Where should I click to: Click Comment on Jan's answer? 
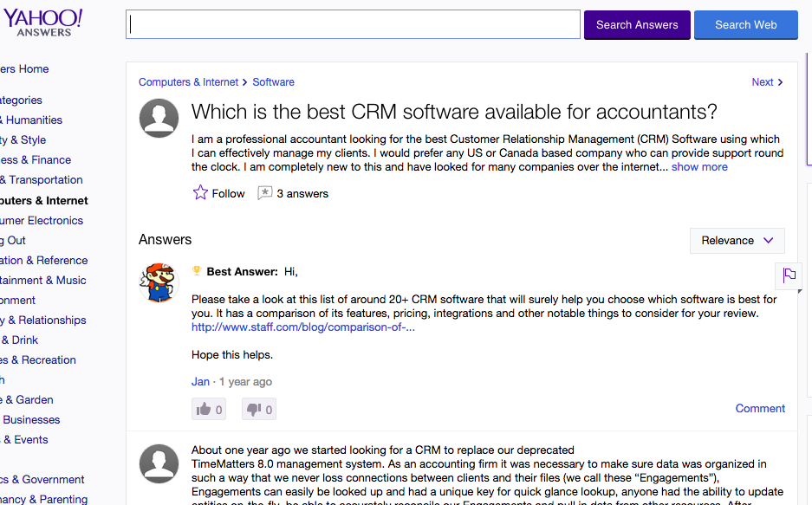[760, 409]
